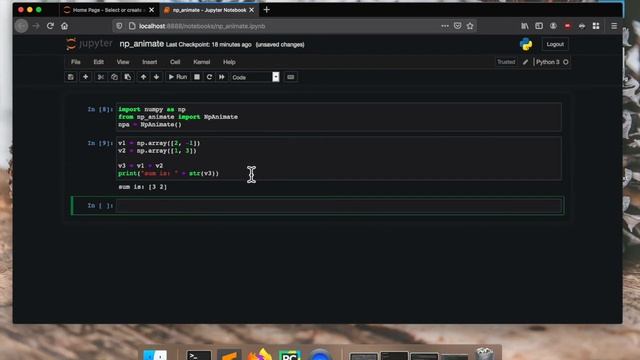Image resolution: width=640 pixels, height=360 pixels.
Task: Open the Insert menu
Action: 149,62
